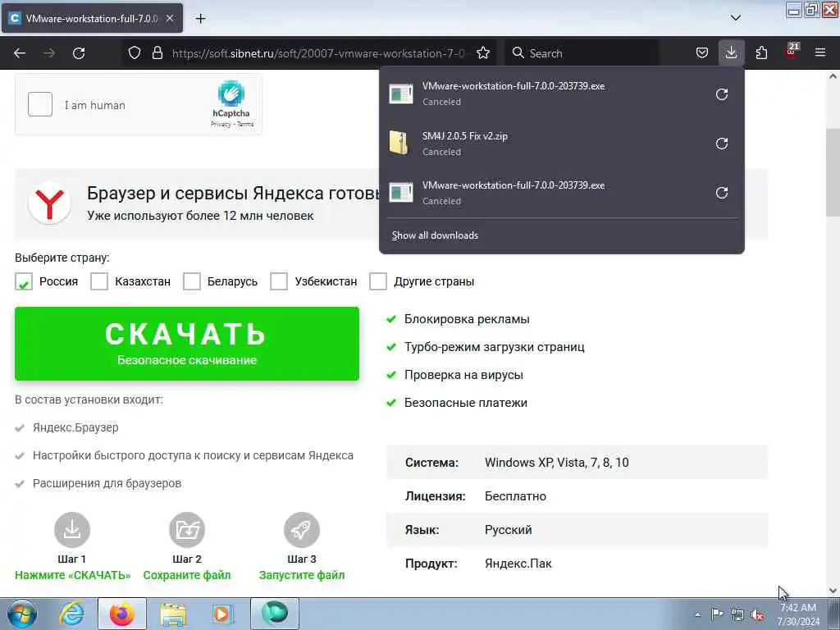The image size is (840, 630).
Task: Open Show all downloads
Action: (435, 235)
